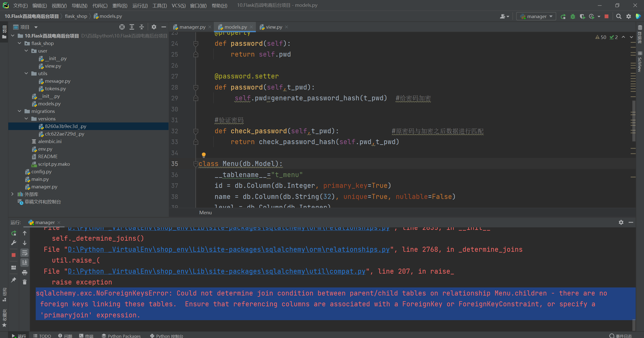
Task: Locate current file in project tree icon
Action: pyautogui.click(x=122, y=27)
